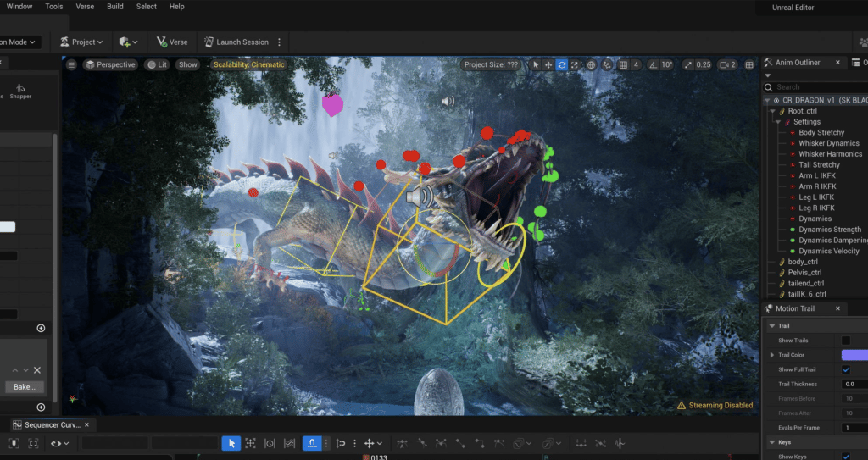Viewport: 868px width, 460px height.
Task: Collapse the Settings tree node
Action: click(778, 122)
